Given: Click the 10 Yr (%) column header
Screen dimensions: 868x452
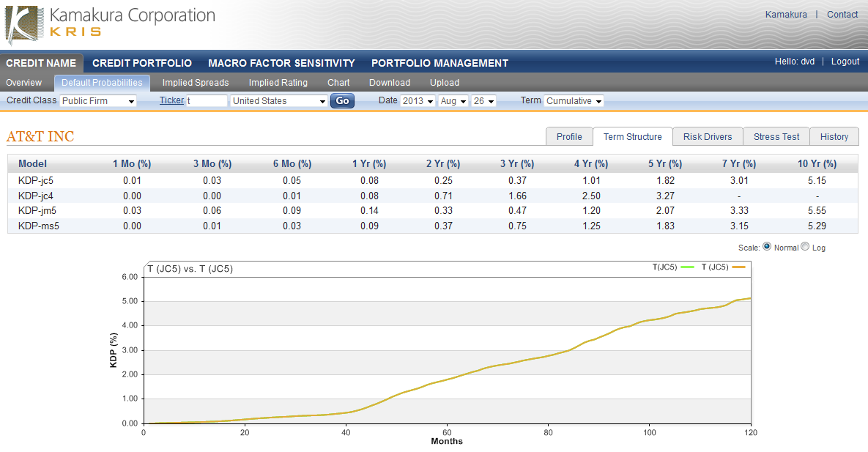Looking at the screenshot, I should 817,164.
